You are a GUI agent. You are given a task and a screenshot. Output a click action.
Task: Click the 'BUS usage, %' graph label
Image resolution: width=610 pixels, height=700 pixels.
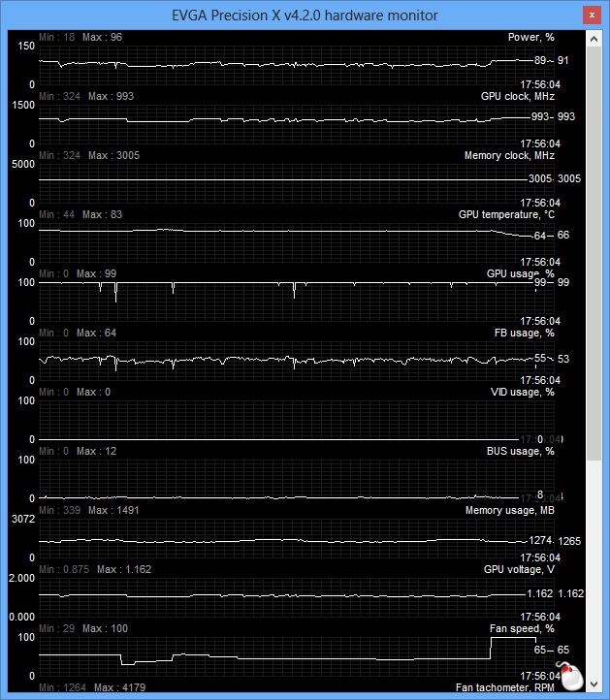(x=520, y=452)
